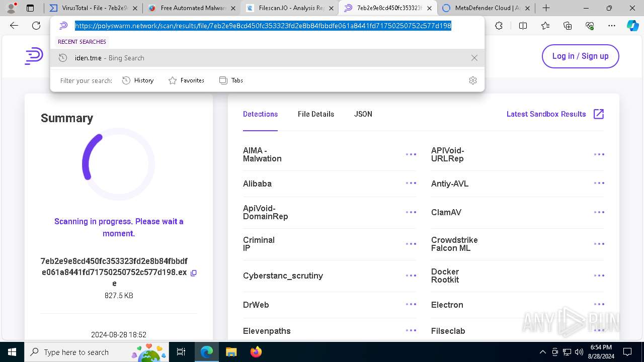Open Latest Sandbox Results link
Screen dimensions: 644x362
pos(555,114)
